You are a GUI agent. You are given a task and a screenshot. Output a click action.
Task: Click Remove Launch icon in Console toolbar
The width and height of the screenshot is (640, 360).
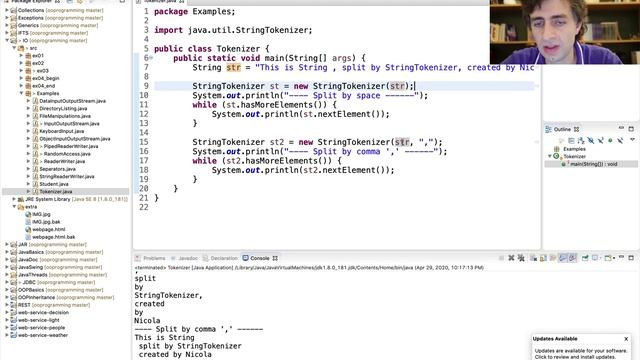click(x=511, y=258)
